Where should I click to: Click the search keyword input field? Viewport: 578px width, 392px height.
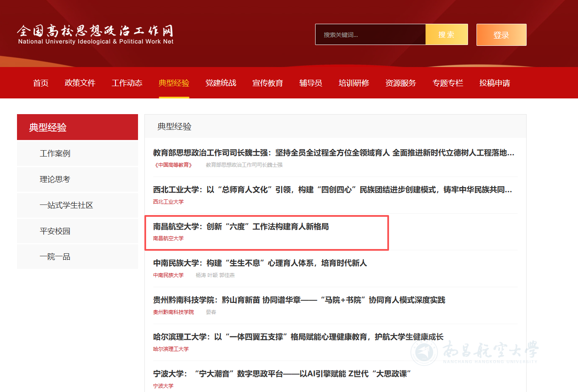coord(370,35)
